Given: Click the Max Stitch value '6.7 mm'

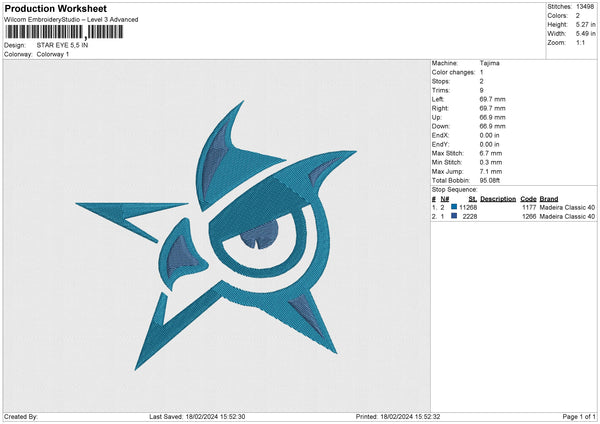Looking at the screenshot, I should pos(491,153).
